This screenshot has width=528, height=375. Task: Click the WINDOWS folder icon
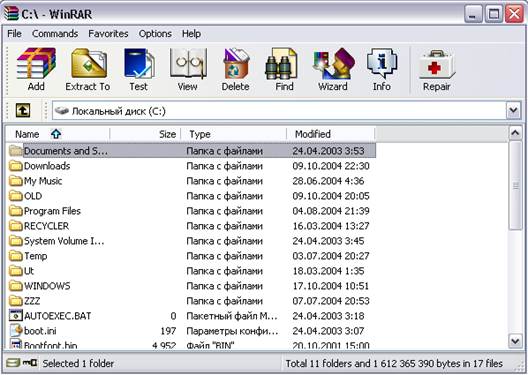pos(15,286)
